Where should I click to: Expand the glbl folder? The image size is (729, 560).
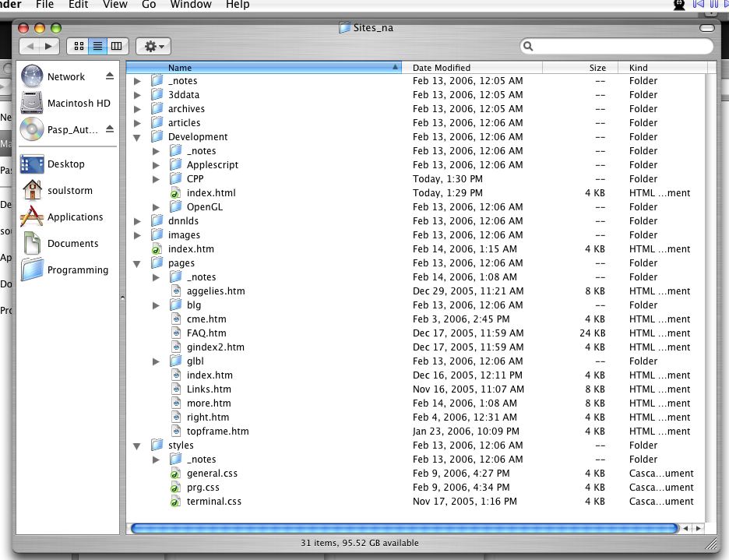click(157, 361)
